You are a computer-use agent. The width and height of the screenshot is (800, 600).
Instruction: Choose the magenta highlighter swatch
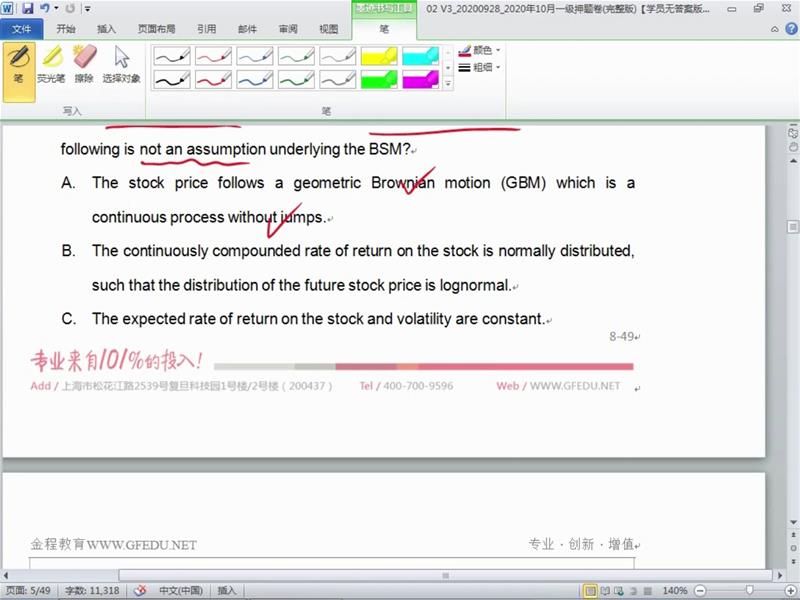(420, 79)
